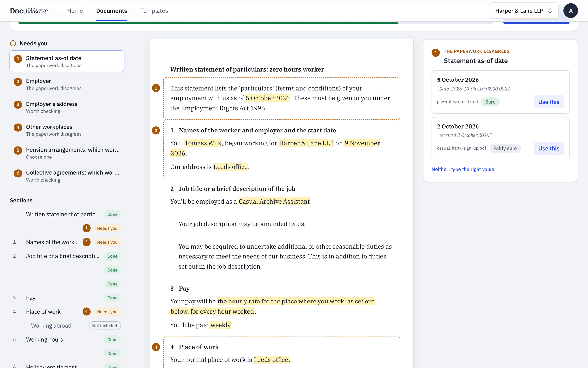The height and width of the screenshot is (368, 588).
Task: Select the 'Employer' issue in Needs you
Action: 67,84
